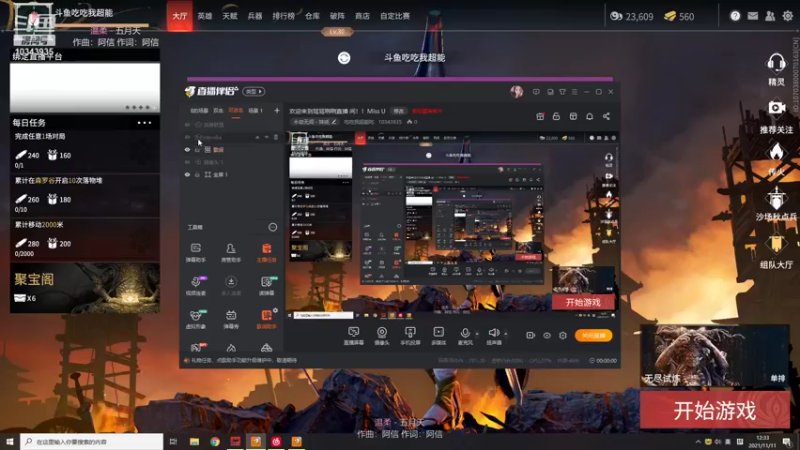Open the streaming settings gear in 直播伴侣
Screen dimensions: 800x450
click(x=563, y=335)
